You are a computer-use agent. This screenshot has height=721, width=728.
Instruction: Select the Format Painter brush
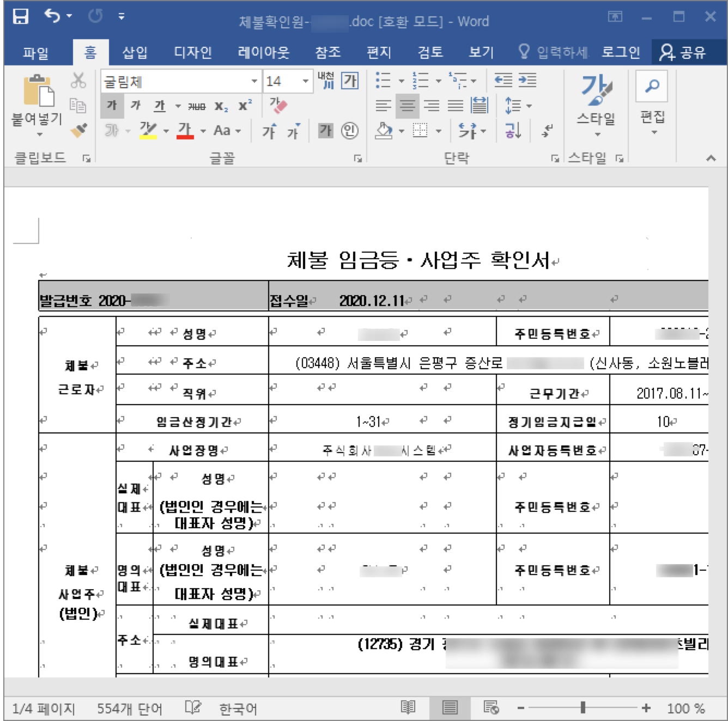[x=78, y=130]
